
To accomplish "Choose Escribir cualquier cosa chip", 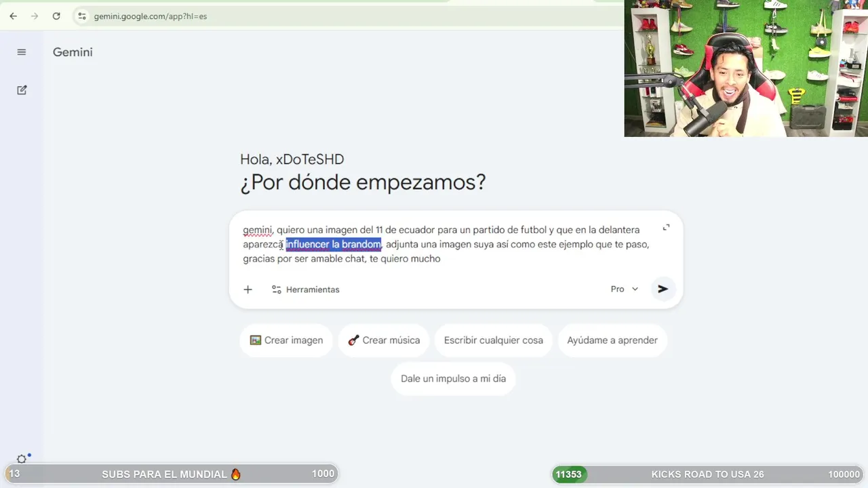I will click(x=494, y=340).
